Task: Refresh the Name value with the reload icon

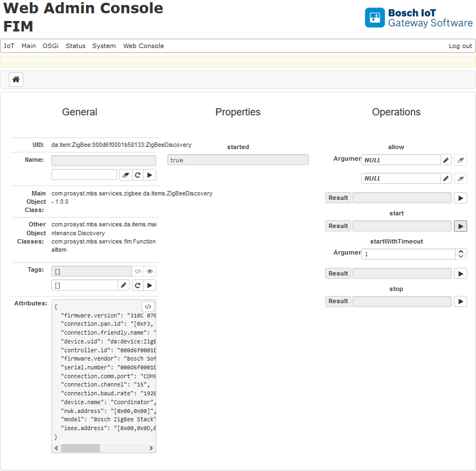Action: tap(137, 174)
